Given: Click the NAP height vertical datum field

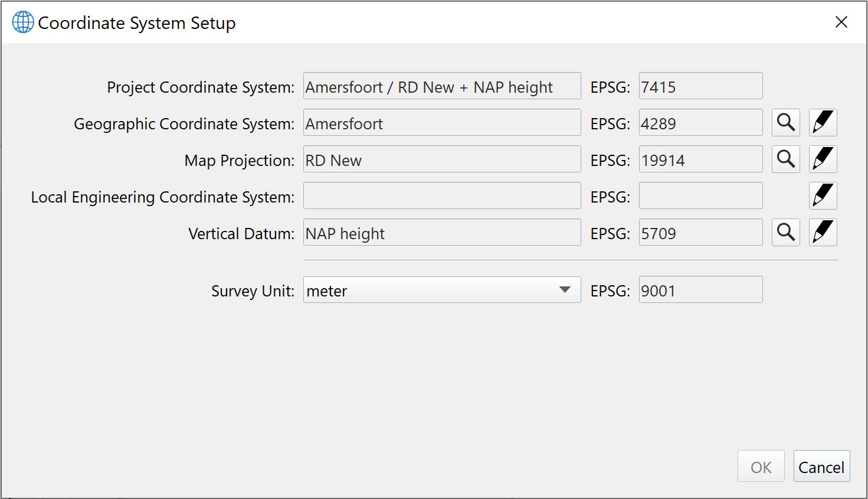Looking at the screenshot, I should coord(441,232).
